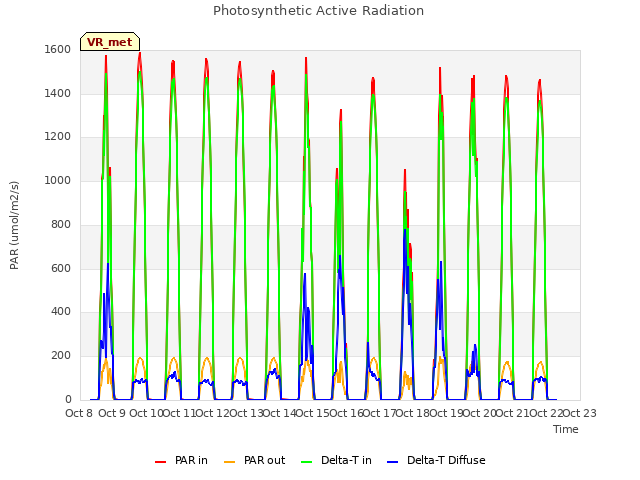Click the 200 y-axis tick label
Screen dimensions: 640x480
pos(61,356)
